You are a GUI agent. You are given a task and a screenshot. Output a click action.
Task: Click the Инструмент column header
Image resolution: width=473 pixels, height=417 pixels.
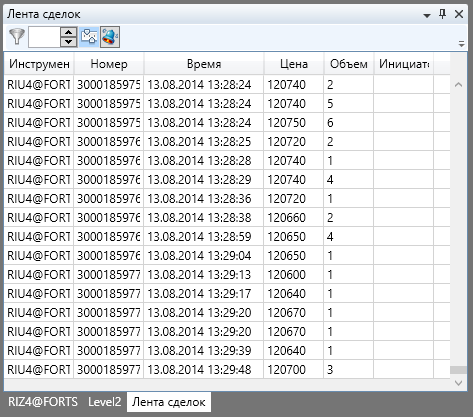click(39, 64)
